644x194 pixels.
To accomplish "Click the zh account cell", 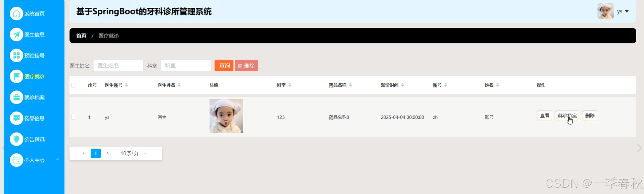I will coord(435,117).
